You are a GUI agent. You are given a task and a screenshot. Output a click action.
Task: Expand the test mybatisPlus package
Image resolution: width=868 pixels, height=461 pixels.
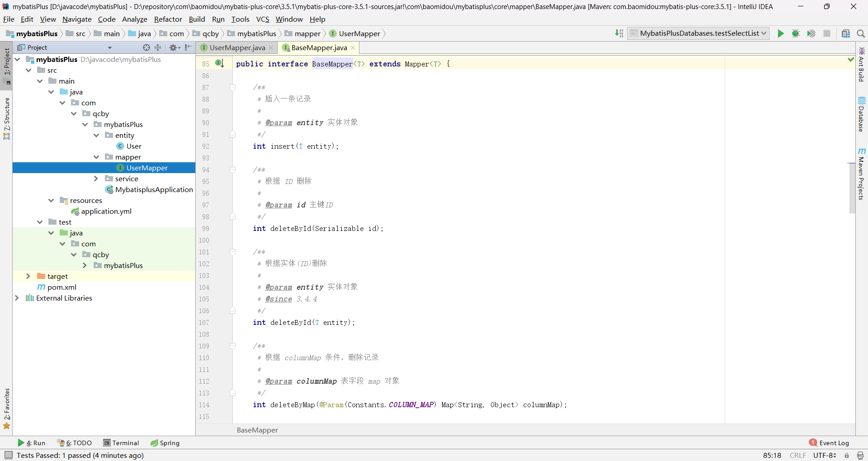85,265
